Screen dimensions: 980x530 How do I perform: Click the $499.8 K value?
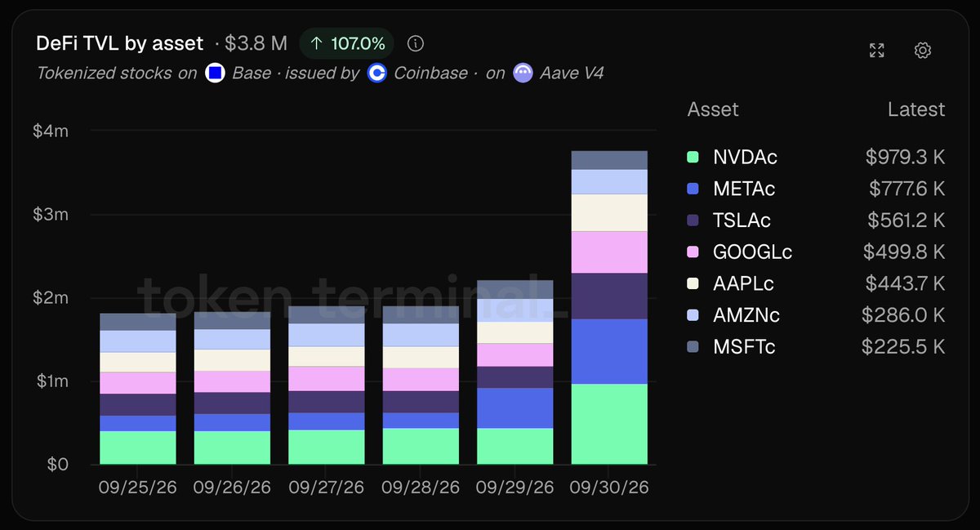(x=904, y=252)
